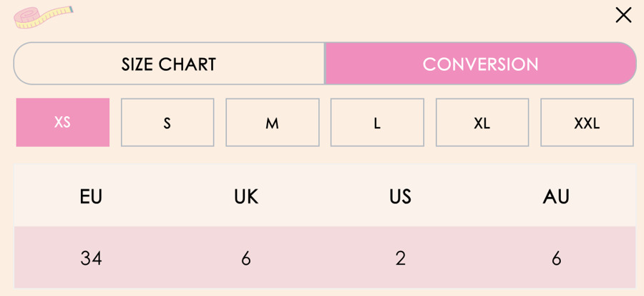Select the XXL size option
The height and width of the screenshot is (296, 644).
587,123
